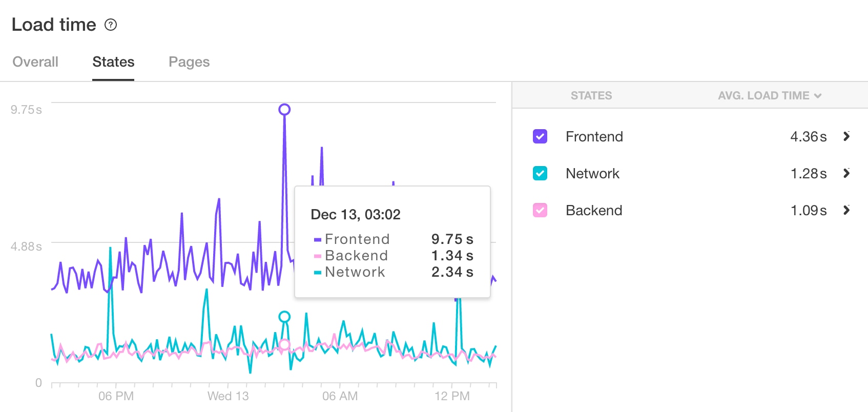Click the Frontend purple swatch in tooltip
The image size is (868, 412).
click(318, 239)
